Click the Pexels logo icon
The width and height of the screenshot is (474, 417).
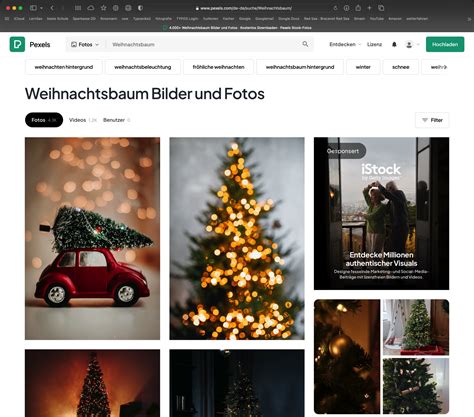tap(17, 44)
